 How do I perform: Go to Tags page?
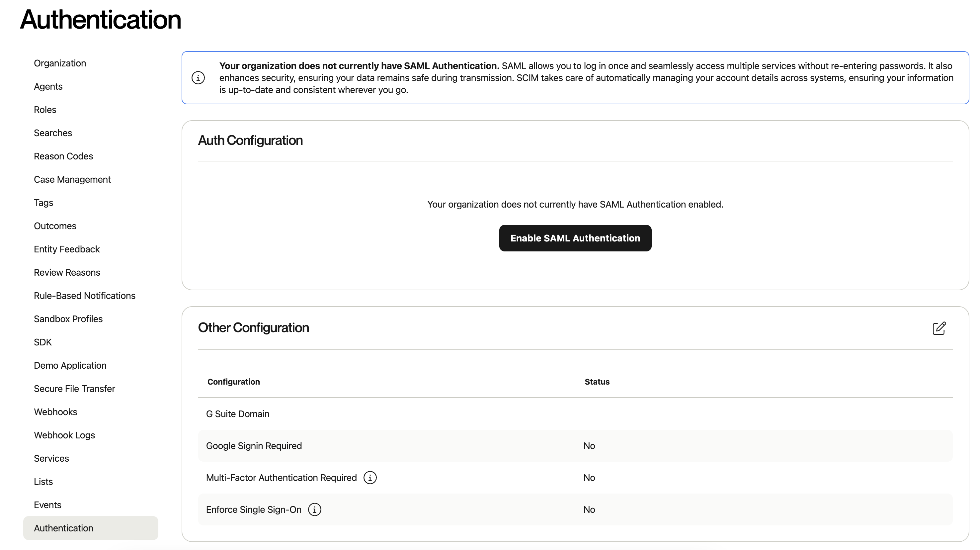pos(43,203)
